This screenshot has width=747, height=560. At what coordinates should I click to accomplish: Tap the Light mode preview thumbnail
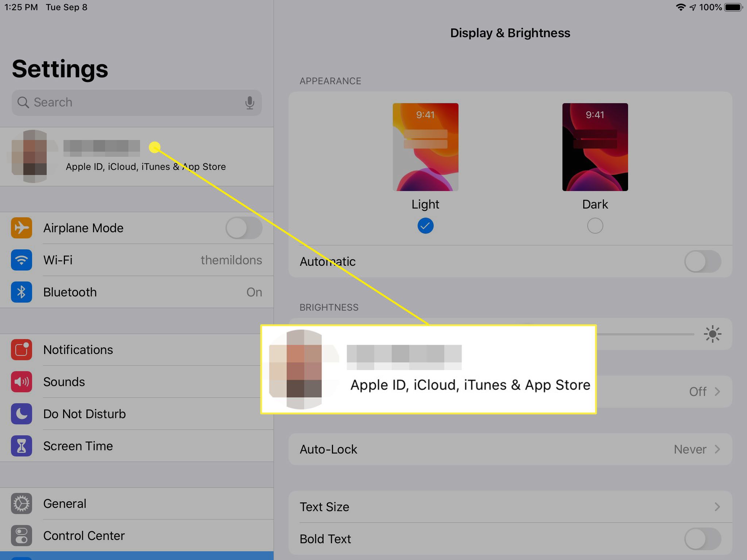click(425, 147)
